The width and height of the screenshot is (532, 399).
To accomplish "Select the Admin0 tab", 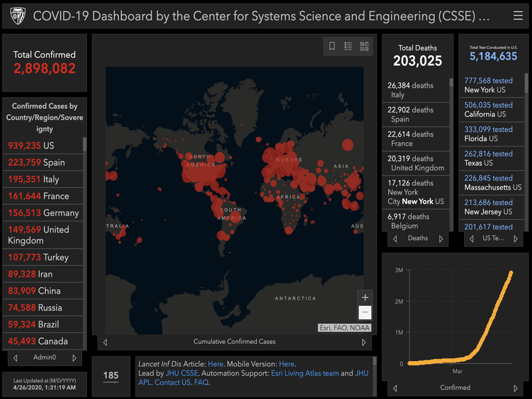I will [45, 357].
